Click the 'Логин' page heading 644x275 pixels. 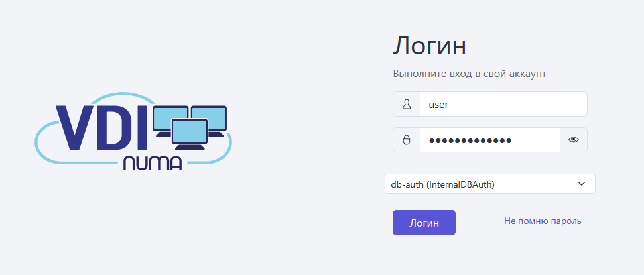(430, 46)
